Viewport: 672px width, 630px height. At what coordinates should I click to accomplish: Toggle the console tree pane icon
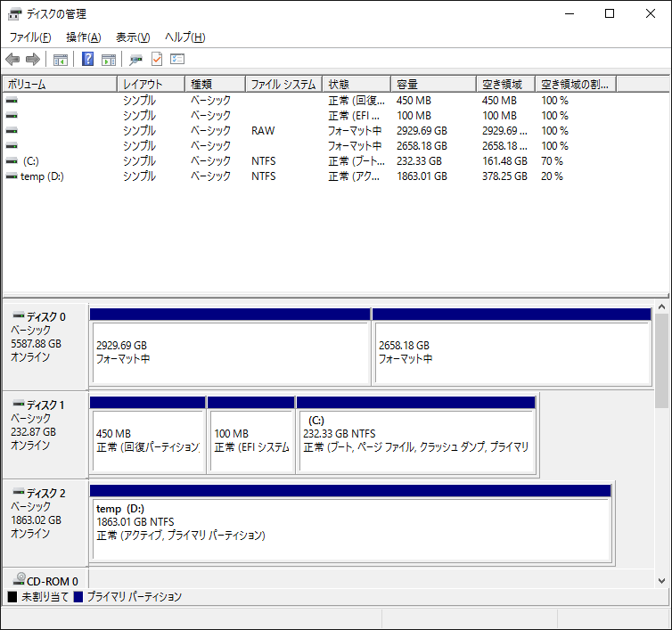tap(61, 60)
